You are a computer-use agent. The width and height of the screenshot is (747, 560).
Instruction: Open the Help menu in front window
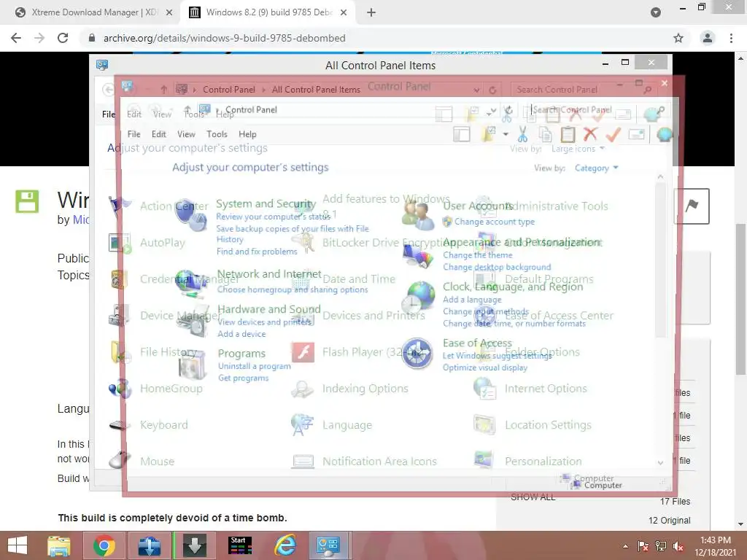pyautogui.click(x=247, y=134)
